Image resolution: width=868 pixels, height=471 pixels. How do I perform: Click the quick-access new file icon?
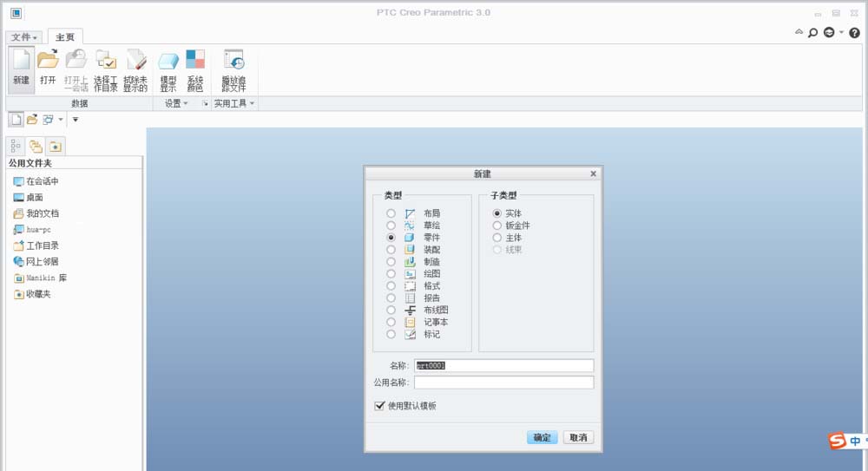(x=16, y=119)
